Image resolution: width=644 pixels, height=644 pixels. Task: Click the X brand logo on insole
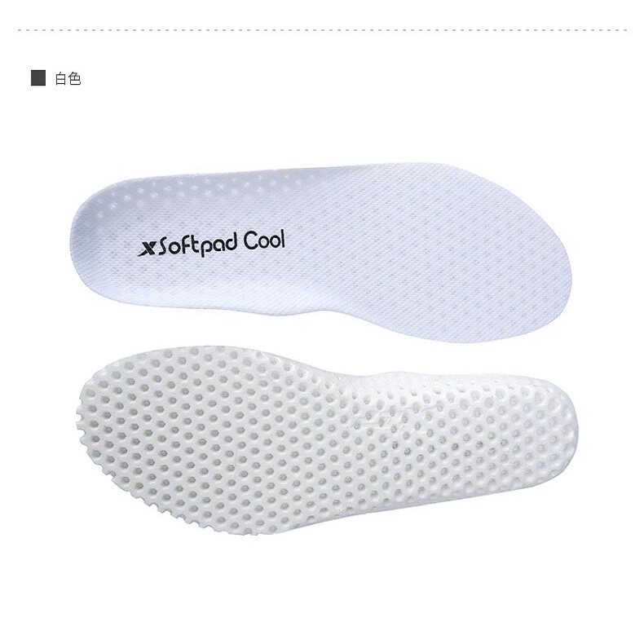[147, 249]
